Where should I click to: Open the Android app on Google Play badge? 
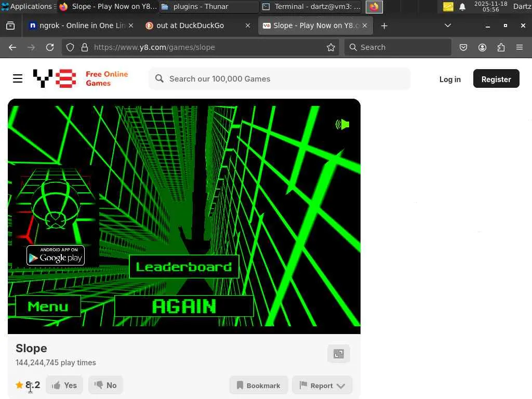[x=56, y=255]
